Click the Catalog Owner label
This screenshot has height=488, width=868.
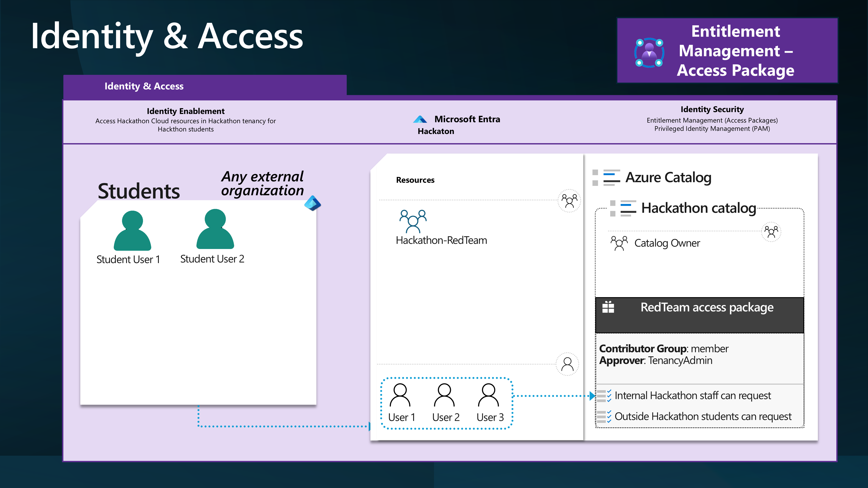point(667,243)
